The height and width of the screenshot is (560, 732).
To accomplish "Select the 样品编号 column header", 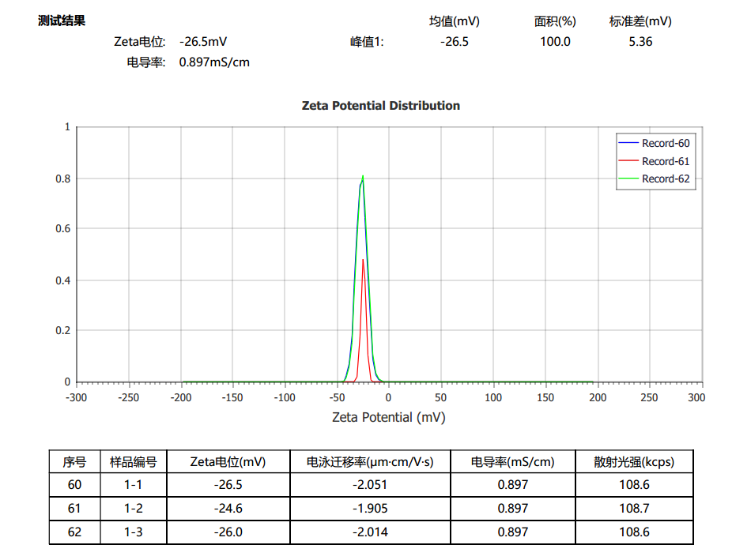I will coord(133,462).
